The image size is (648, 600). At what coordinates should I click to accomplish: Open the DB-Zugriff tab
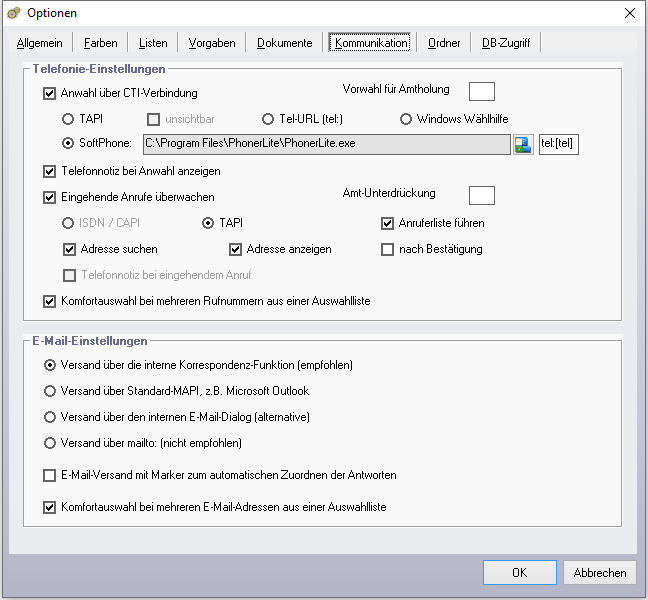tap(506, 43)
